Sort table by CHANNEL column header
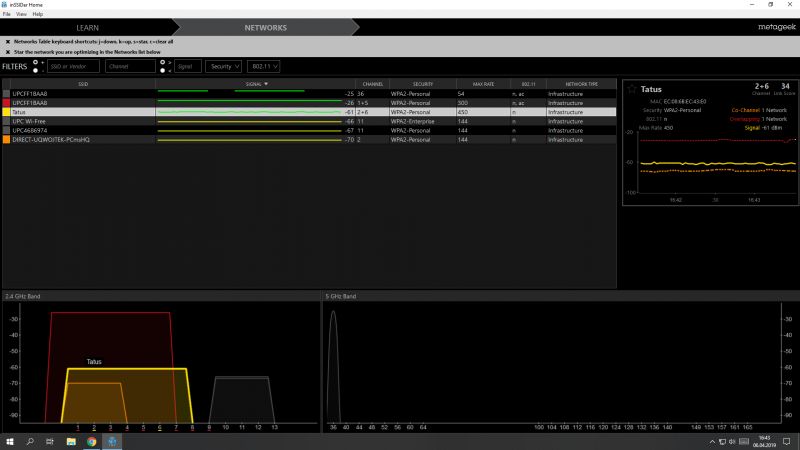 [x=372, y=84]
